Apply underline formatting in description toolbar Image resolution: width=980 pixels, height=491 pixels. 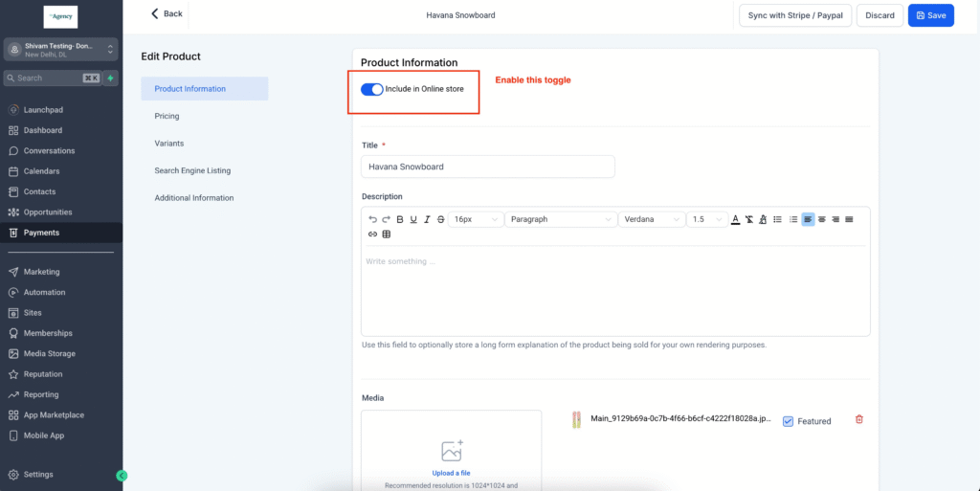pyautogui.click(x=413, y=219)
